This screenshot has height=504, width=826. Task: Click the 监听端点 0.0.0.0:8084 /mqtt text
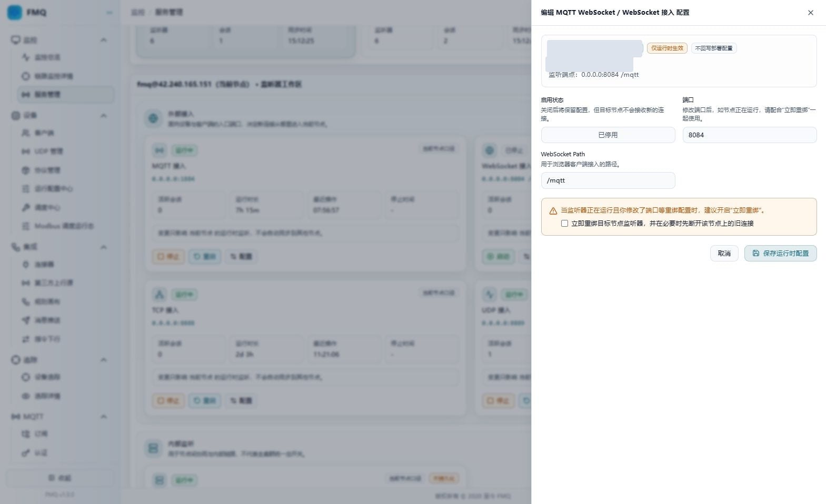coord(593,75)
